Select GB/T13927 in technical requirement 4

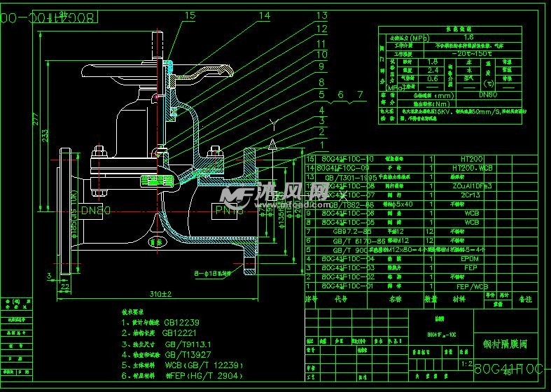click(188, 355)
